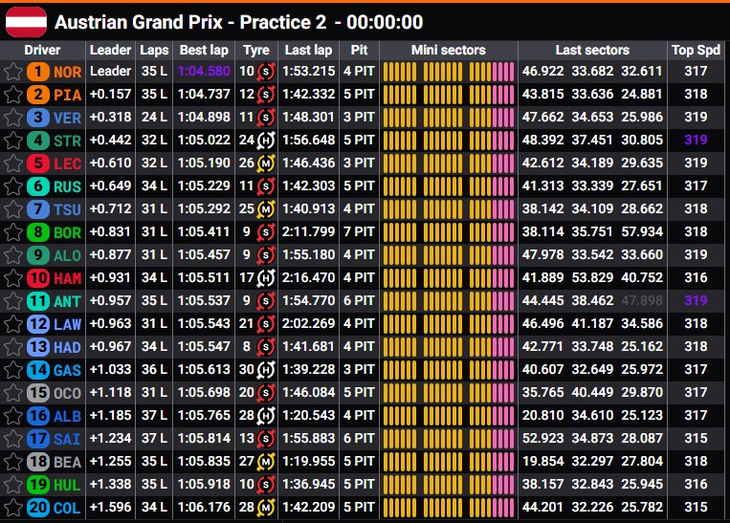Click NOR's purple best lap time
Image resolution: width=730 pixels, height=523 pixels.
[204, 71]
